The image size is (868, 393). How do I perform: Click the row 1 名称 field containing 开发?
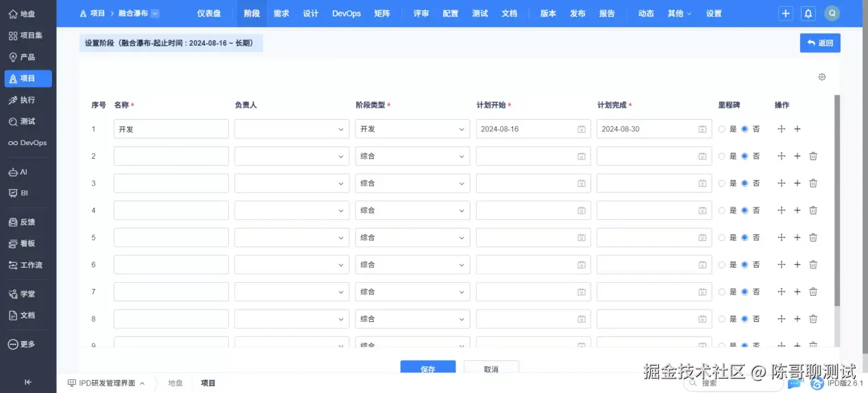tap(171, 129)
